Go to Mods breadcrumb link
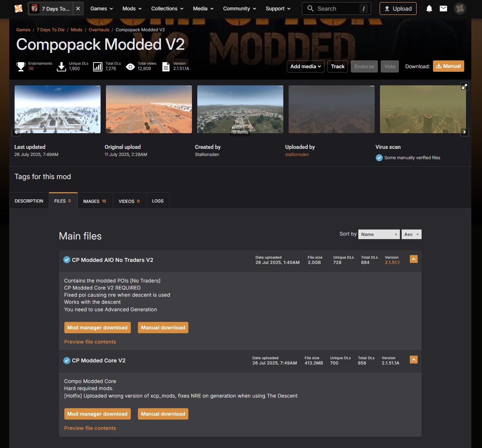Screen dimensions: 482x448 tap(76, 30)
